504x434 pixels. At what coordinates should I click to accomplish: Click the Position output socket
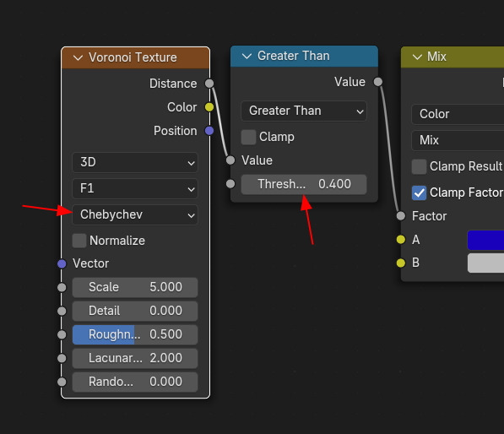[209, 131]
